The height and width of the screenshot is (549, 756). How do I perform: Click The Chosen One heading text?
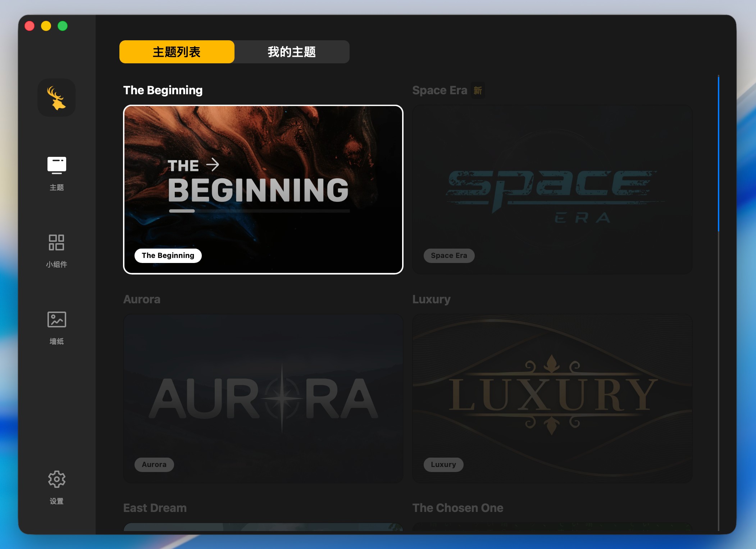[x=457, y=508]
